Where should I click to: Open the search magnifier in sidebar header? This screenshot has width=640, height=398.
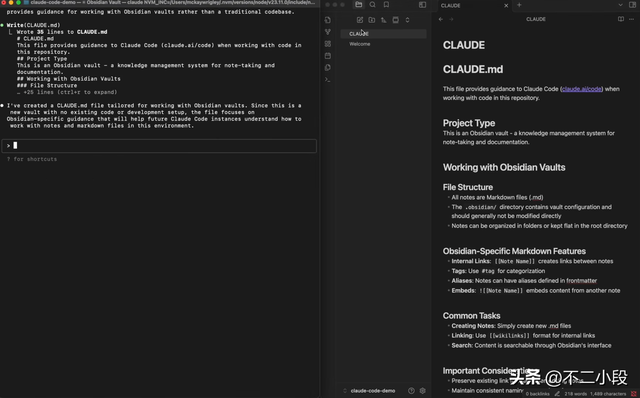pyautogui.click(x=372, y=4)
